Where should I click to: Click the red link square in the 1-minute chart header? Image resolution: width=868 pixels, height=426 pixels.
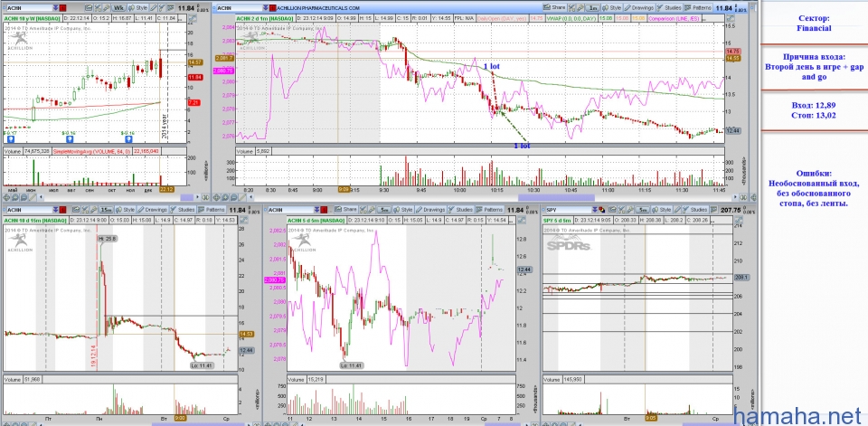[x=273, y=8]
